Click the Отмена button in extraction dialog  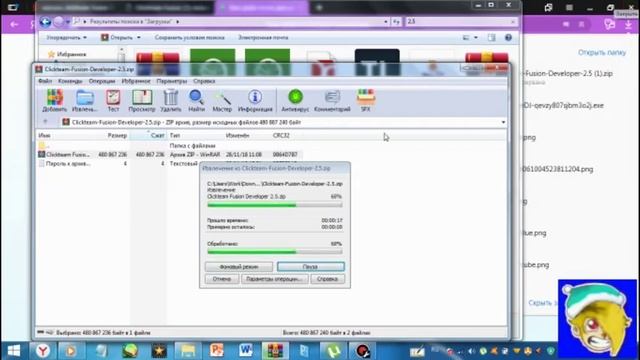coord(222,279)
